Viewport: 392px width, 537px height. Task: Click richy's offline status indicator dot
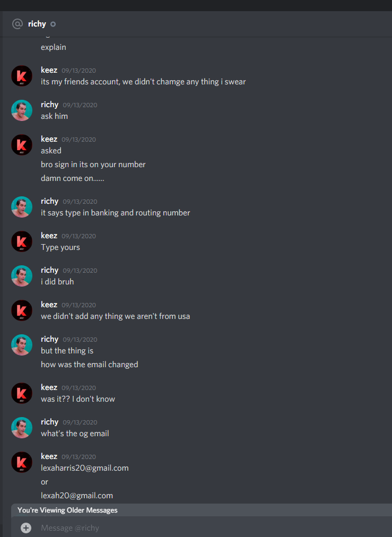tap(53, 24)
